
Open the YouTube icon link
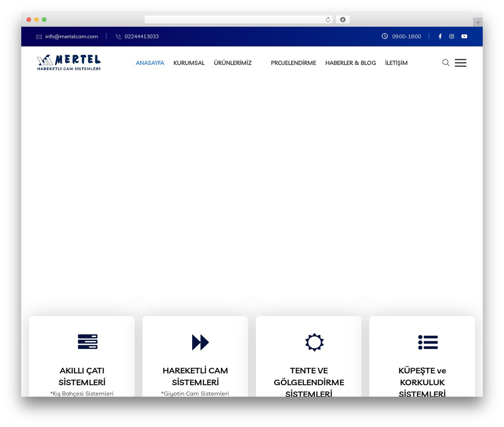pyautogui.click(x=464, y=36)
